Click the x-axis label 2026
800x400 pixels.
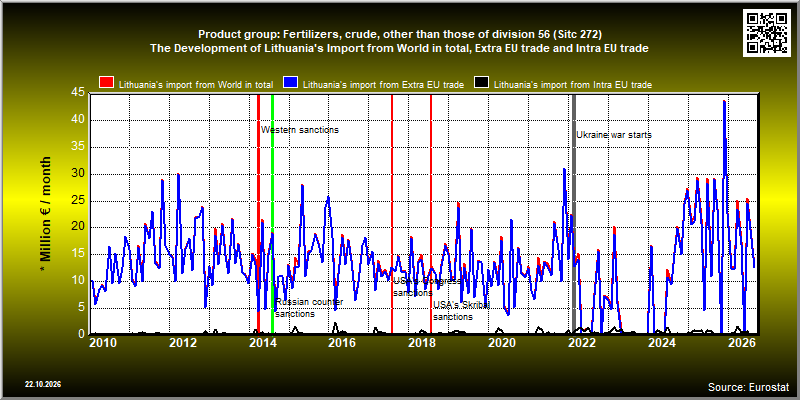coord(741,342)
